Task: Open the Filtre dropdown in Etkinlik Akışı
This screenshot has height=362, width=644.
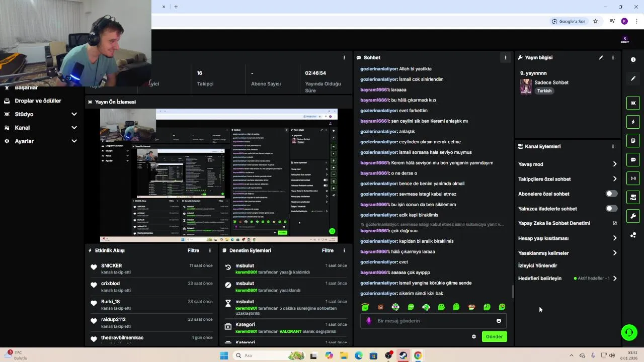Action: coord(193,250)
